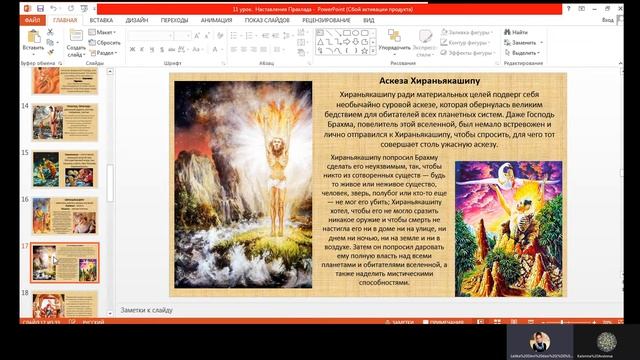Select slide 14 thumbnail
This screenshot has width=640, height=360.
click(x=65, y=122)
